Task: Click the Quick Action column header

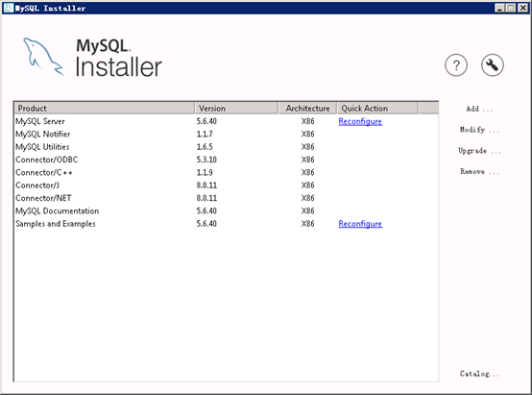Action: [x=377, y=109]
